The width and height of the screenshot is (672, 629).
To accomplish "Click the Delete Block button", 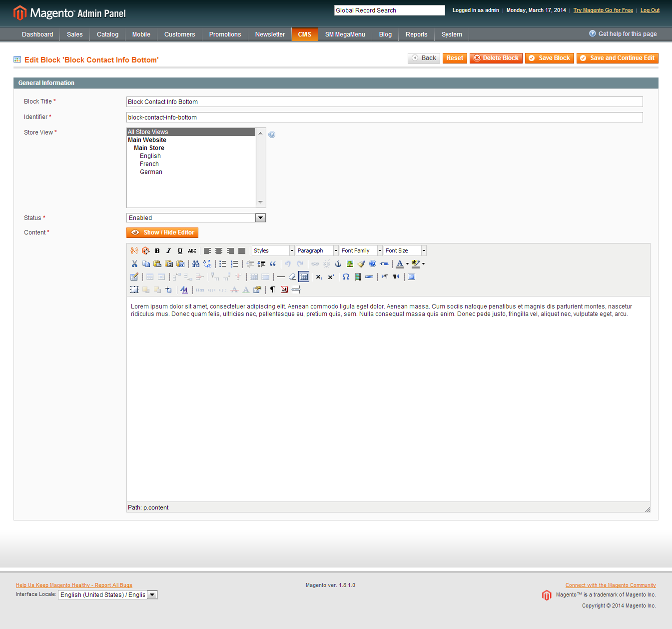I will click(496, 58).
